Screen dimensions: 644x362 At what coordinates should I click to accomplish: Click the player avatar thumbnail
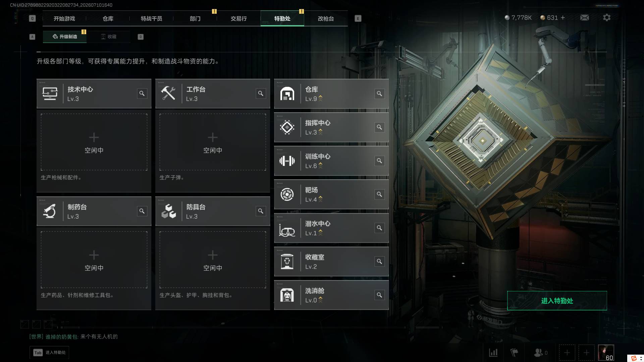[x=606, y=353]
